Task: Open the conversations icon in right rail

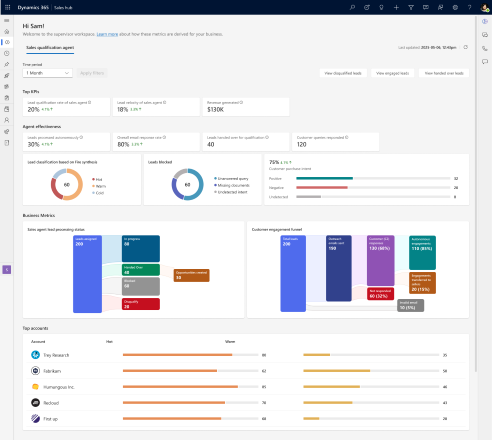Action: (485, 35)
